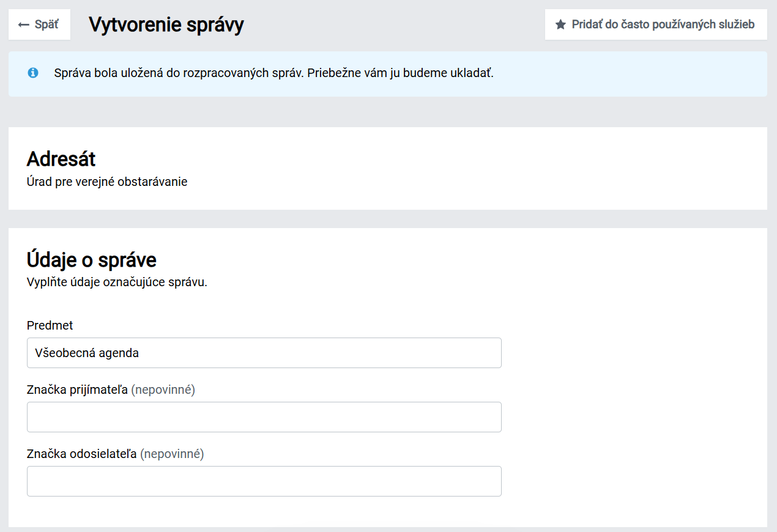Select the Úrad pre verejné obstarávanie recipient text
777x532 pixels.
107,182
